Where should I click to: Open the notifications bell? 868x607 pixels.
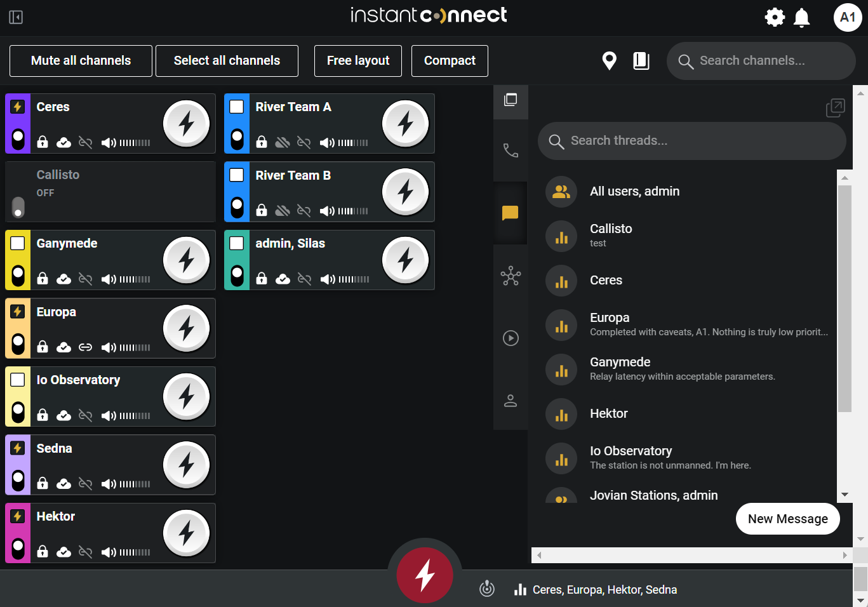(x=802, y=17)
